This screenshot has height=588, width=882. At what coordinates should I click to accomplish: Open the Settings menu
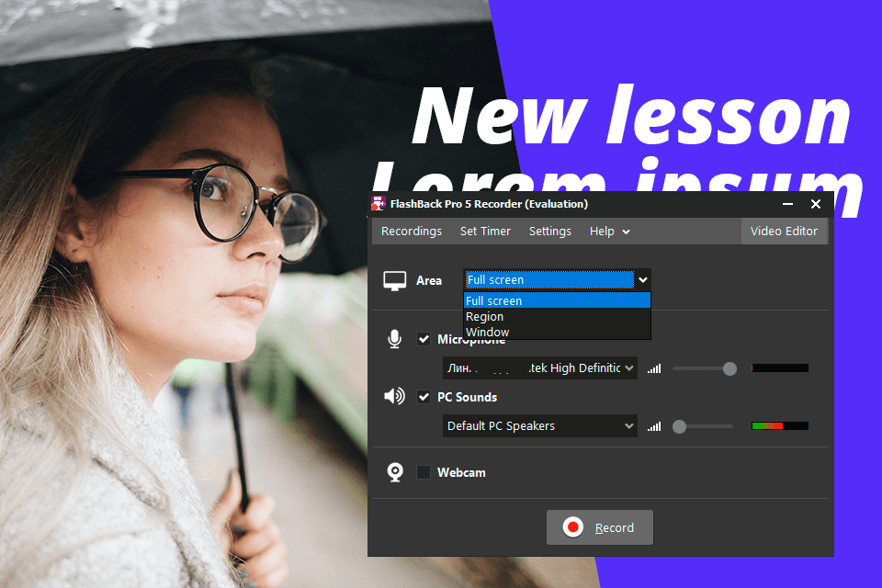click(549, 231)
